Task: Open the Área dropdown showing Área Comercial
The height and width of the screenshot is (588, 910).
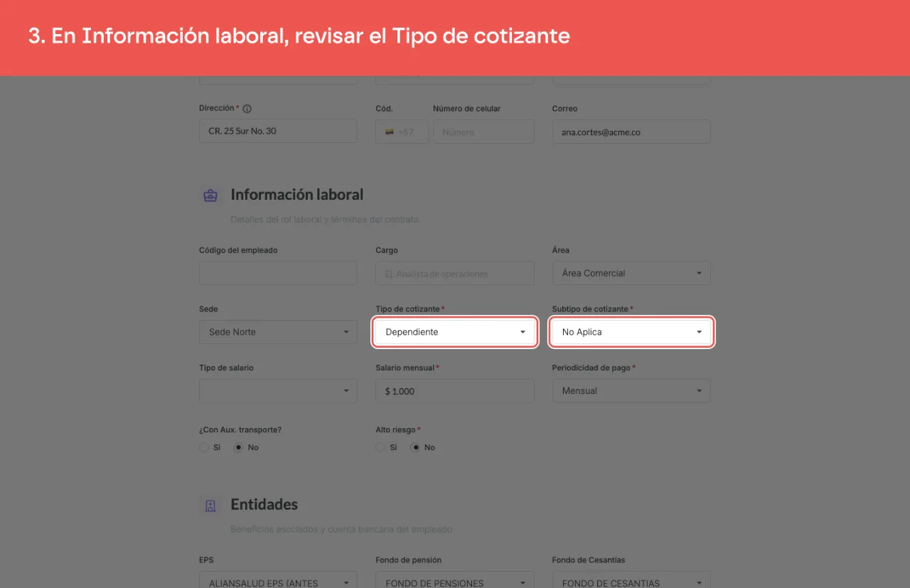Action: (631, 273)
